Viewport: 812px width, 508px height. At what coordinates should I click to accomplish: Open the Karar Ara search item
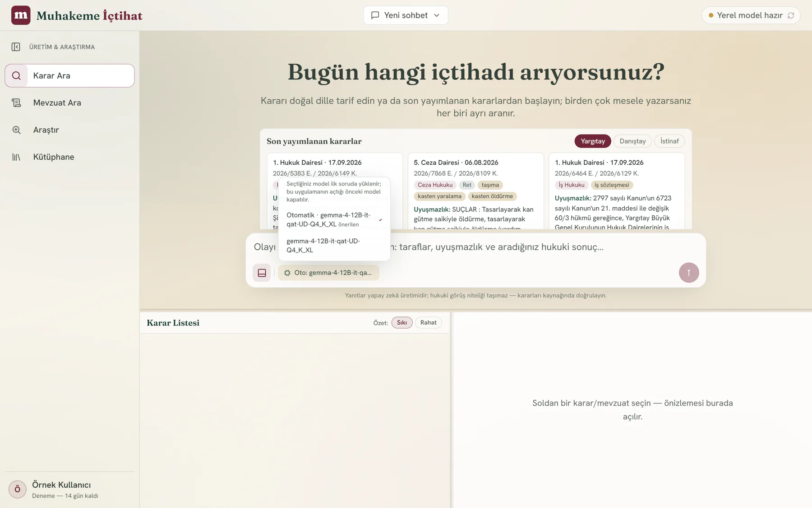coord(69,75)
